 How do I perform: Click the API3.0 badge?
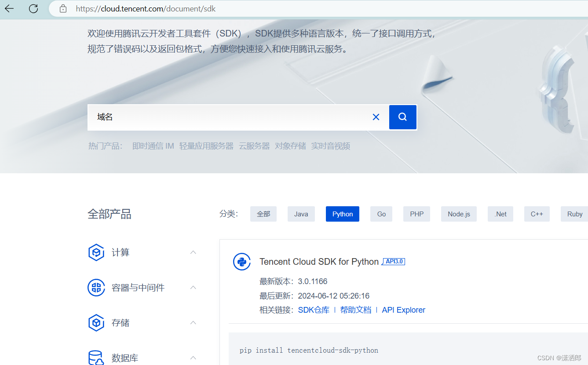pos(394,261)
